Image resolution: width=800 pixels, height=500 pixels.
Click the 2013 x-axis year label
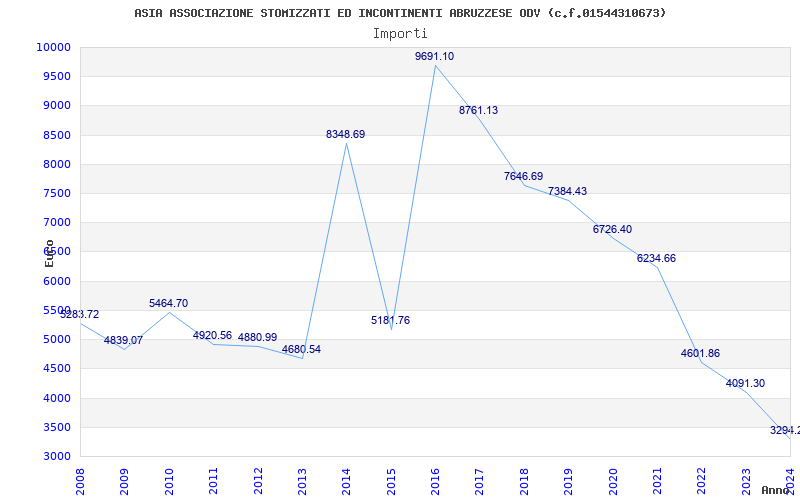pyautogui.click(x=302, y=481)
